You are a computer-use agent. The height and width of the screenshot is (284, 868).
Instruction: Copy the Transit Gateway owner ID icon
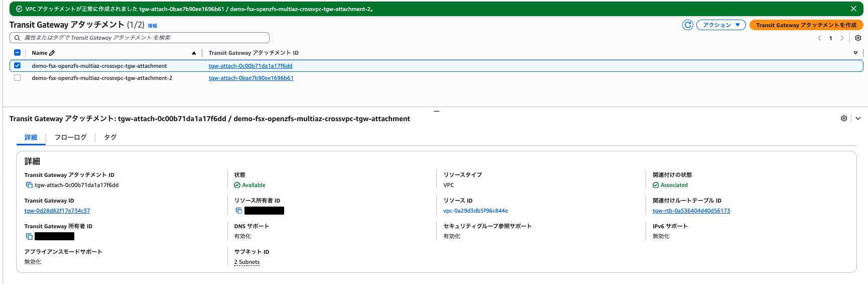[29, 236]
